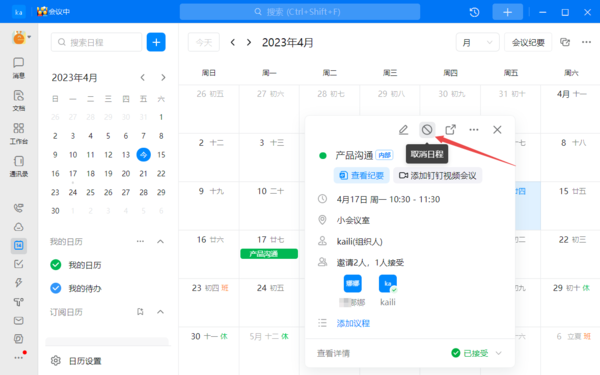Open the phone calls sidebar icon
The image size is (600, 375).
tap(18, 208)
